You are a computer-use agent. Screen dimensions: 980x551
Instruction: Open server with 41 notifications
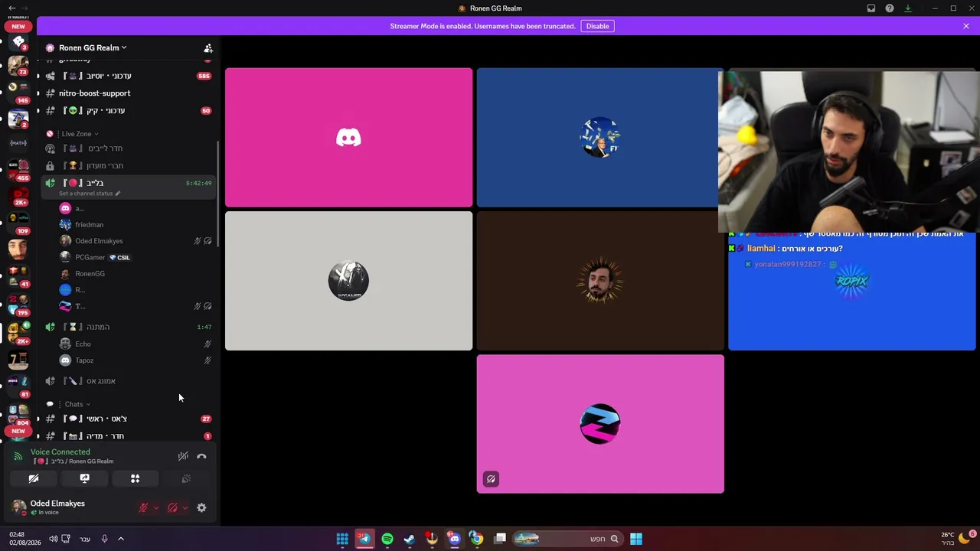coord(18,275)
